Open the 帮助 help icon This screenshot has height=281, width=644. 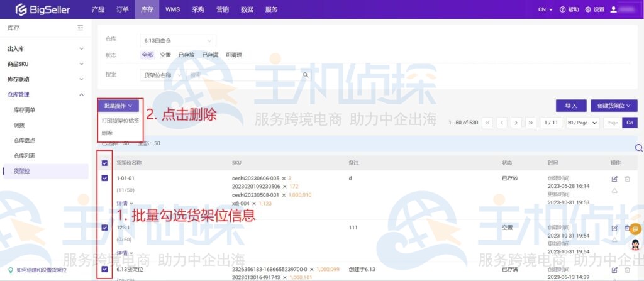tap(562, 9)
